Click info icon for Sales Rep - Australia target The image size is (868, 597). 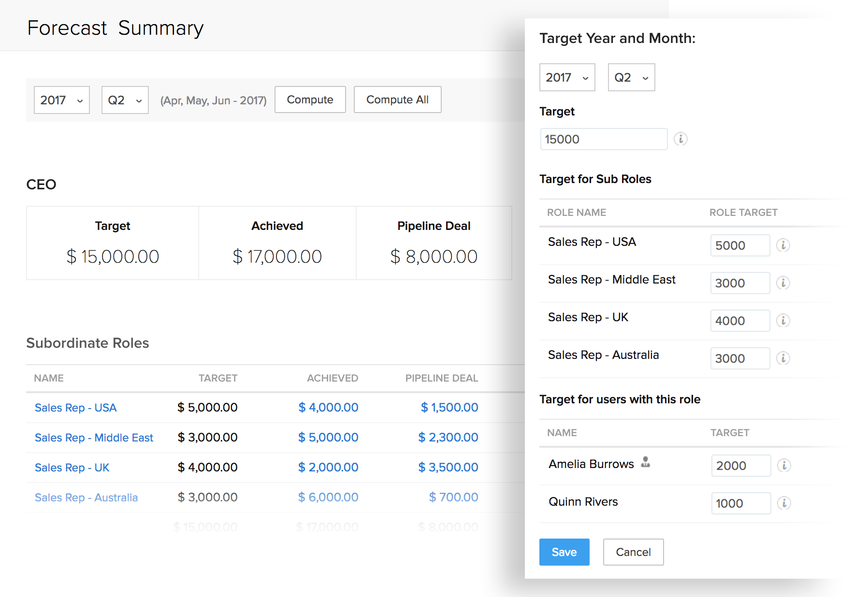point(783,358)
